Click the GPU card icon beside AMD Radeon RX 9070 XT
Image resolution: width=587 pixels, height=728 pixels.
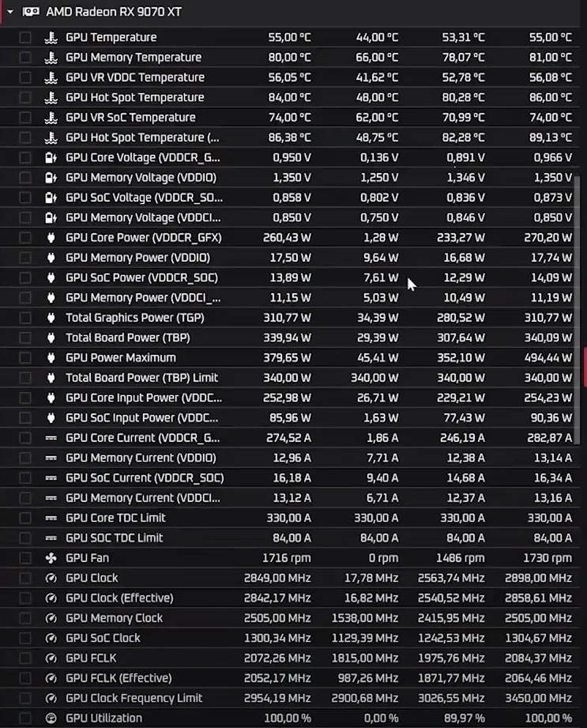31,12
